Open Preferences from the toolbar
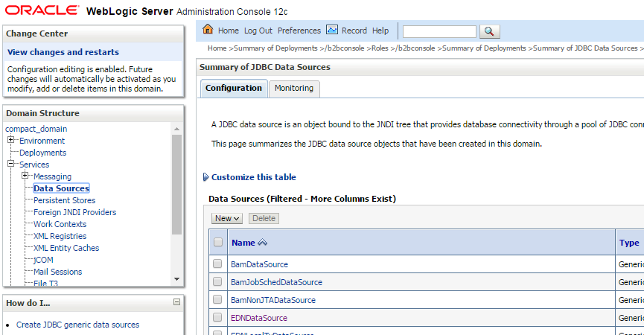The height and width of the screenshot is (335, 644). click(299, 31)
